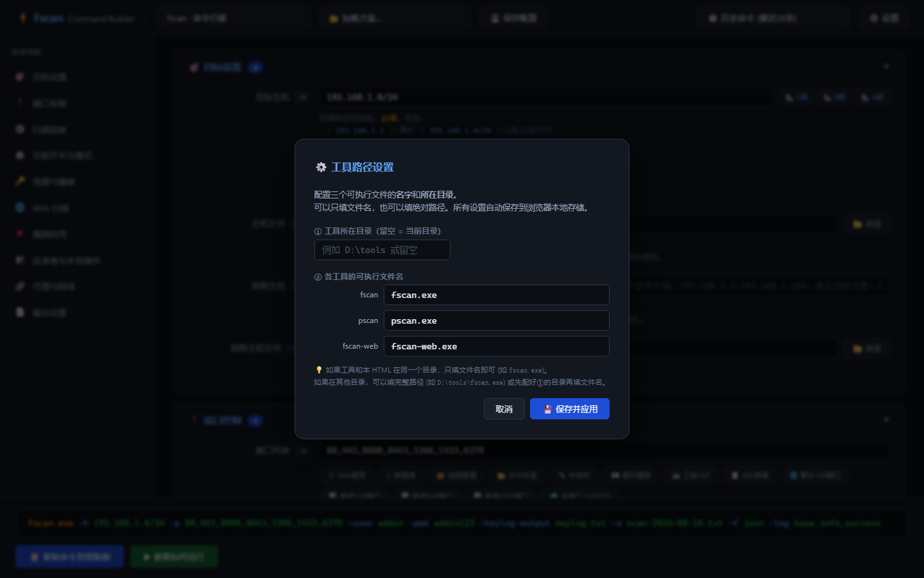Click the fscan field label
Image resolution: width=924 pixels, height=578 pixels.
coord(369,295)
